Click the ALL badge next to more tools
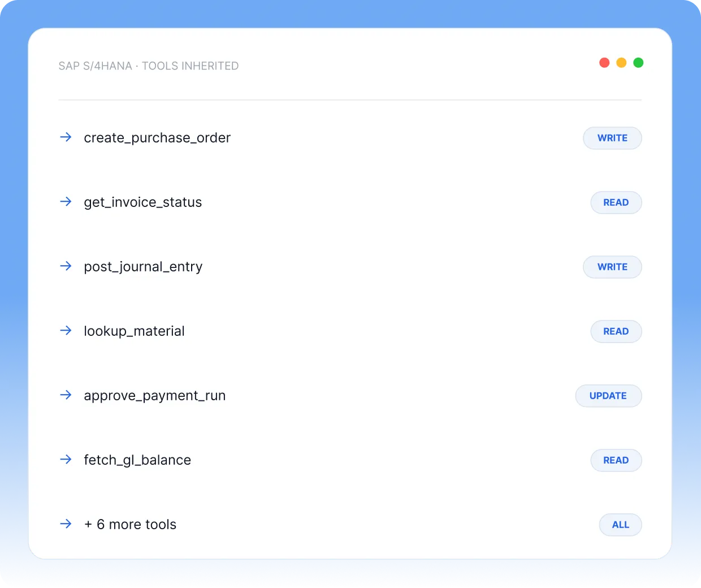 (x=620, y=525)
